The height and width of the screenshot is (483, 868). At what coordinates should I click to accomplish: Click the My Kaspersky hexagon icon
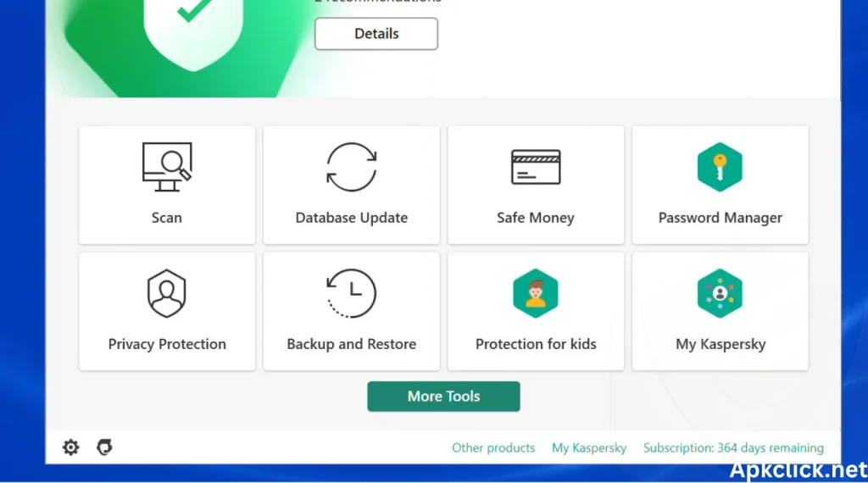(720, 294)
